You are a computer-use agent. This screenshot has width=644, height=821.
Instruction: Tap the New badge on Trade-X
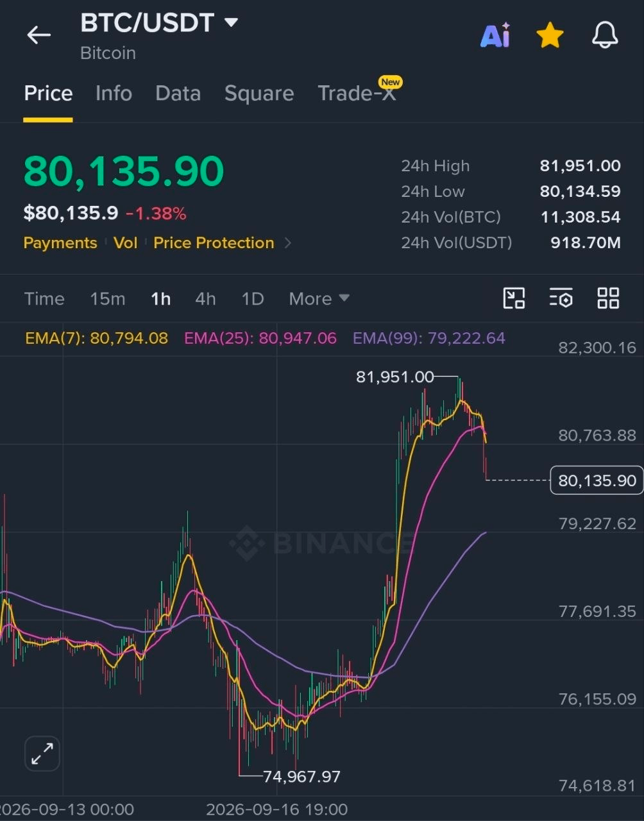tap(390, 82)
